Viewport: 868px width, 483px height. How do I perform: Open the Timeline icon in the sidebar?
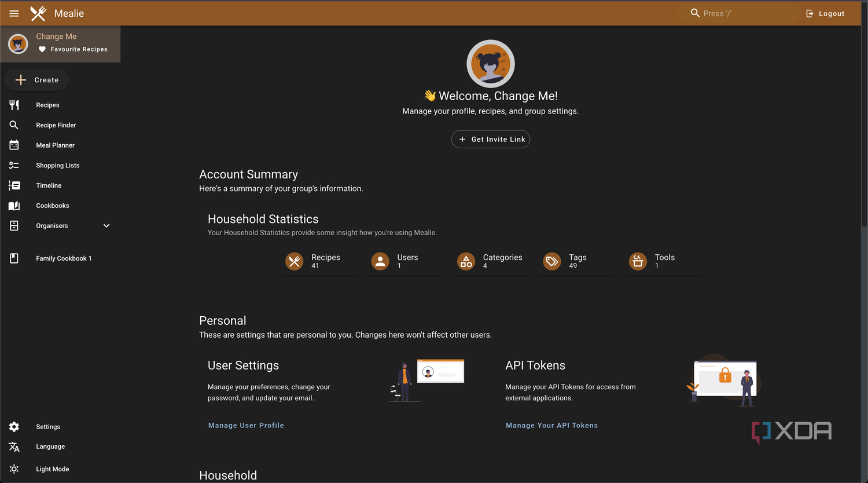coord(14,185)
